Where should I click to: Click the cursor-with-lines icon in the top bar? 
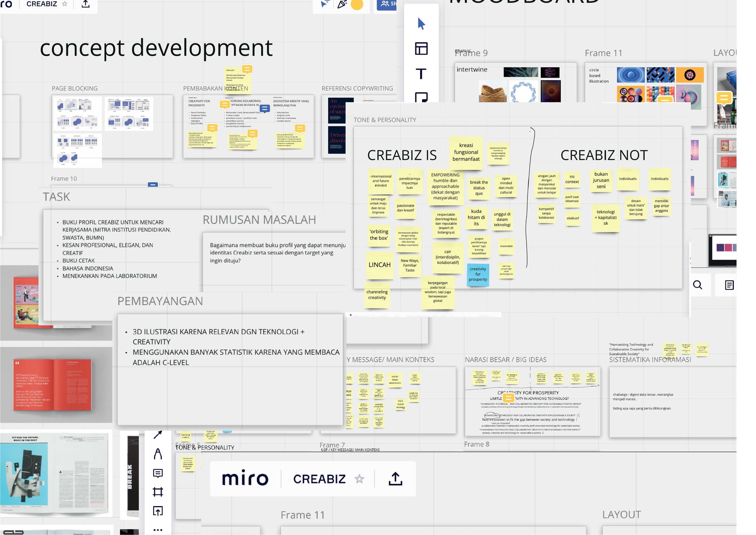coord(324,4)
